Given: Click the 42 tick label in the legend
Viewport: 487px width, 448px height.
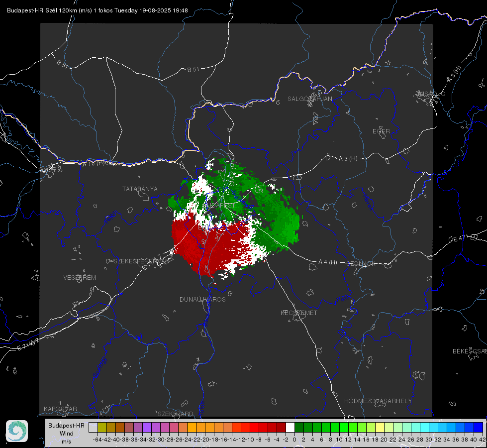Looking at the screenshot, I should coord(483,440).
